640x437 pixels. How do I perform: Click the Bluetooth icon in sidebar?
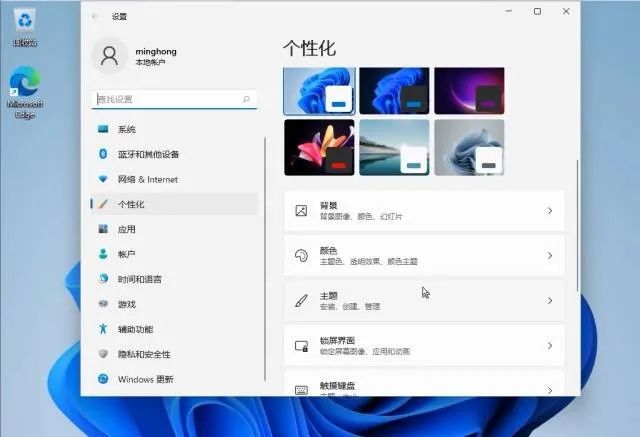point(103,154)
